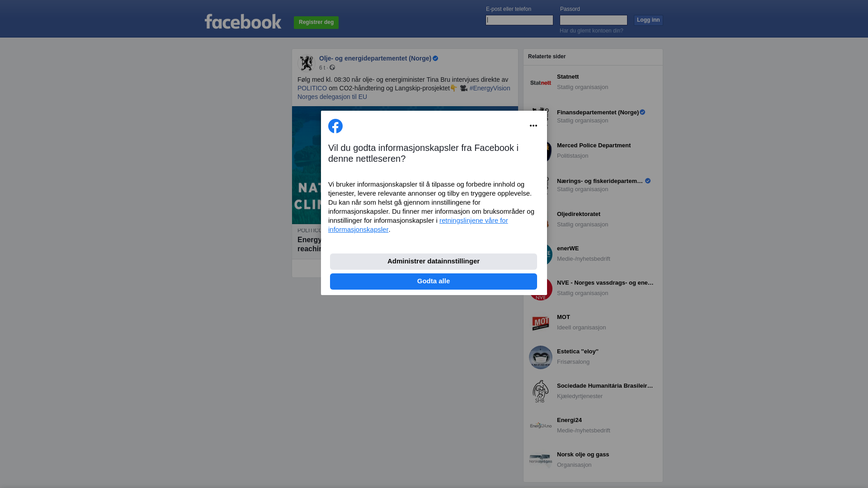The height and width of the screenshot is (488, 868).
Task: Open the 'Har du glemt kontoen din?' link
Action: pyautogui.click(x=591, y=31)
